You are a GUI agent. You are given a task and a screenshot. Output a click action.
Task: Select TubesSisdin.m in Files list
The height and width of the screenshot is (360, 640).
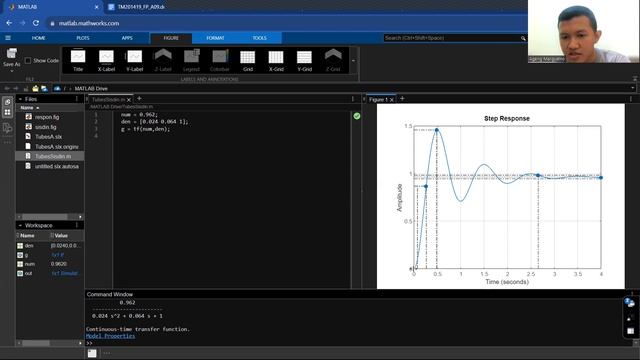[x=50, y=156]
